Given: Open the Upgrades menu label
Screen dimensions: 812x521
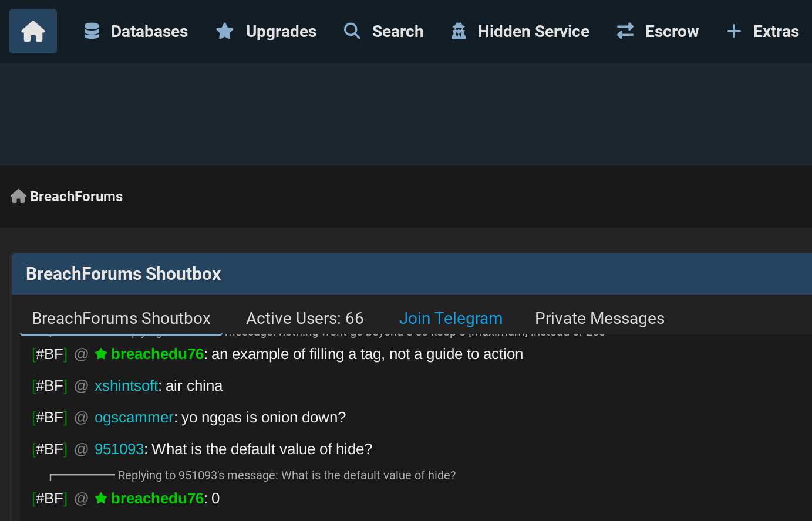Looking at the screenshot, I should 281,32.
